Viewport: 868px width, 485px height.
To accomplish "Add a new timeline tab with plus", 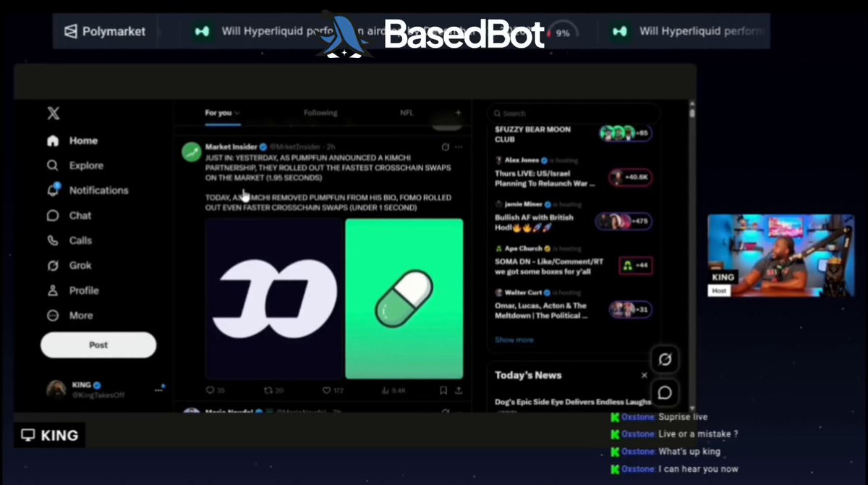I will click(x=458, y=113).
